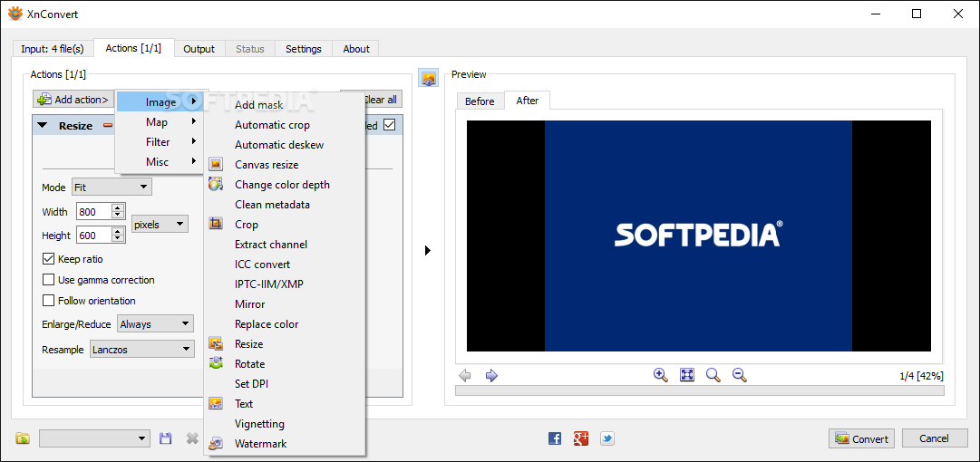Choose Crop action from menu
The image size is (980, 462).
pos(285,224)
